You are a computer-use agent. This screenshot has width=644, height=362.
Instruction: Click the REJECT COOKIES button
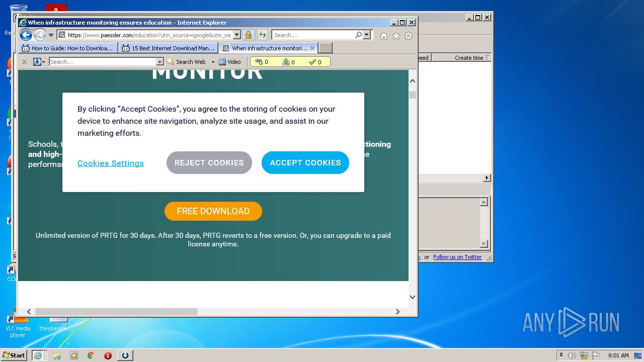pos(209,163)
